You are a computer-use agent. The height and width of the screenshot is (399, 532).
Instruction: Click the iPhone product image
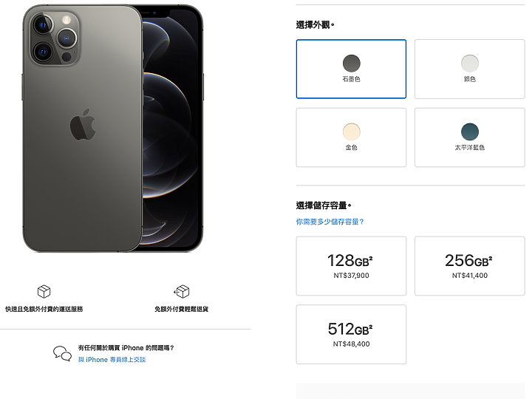(113, 129)
